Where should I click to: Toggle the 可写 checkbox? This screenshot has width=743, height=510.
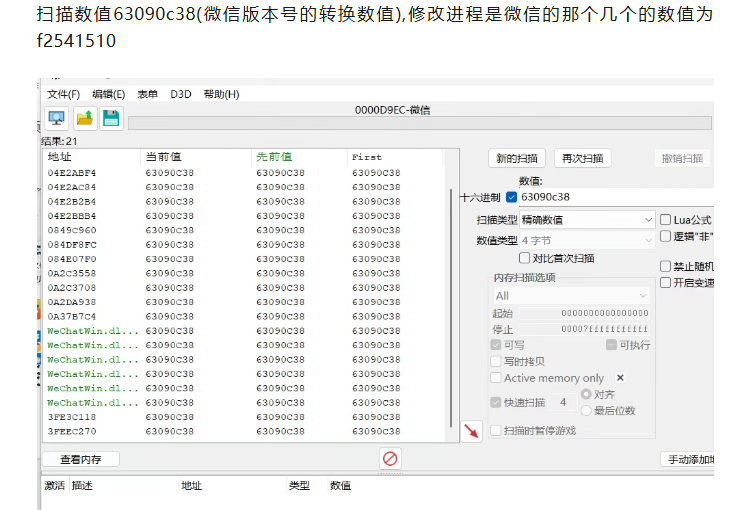tap(496, 345)
